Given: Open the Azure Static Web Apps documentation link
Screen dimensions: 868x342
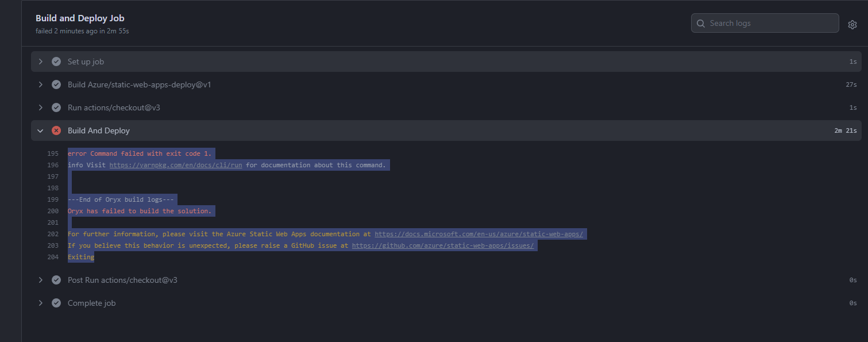Looking at the screenshot, I should click(x=479, y=234).
